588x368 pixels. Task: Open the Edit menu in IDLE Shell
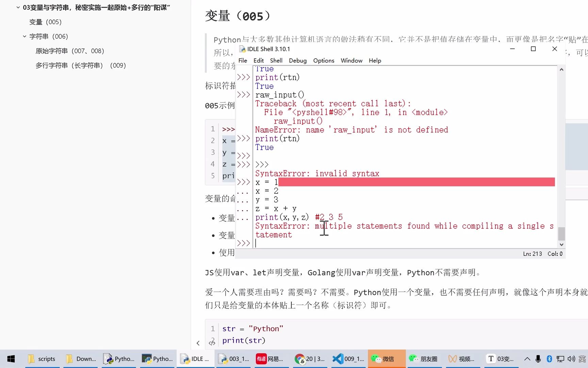click(259, 61)
